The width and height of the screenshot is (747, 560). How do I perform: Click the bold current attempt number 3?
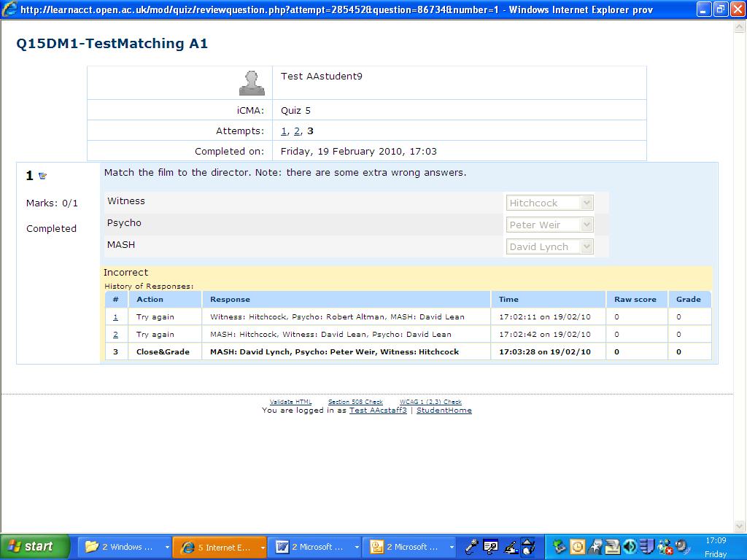[x=310, y=131]
